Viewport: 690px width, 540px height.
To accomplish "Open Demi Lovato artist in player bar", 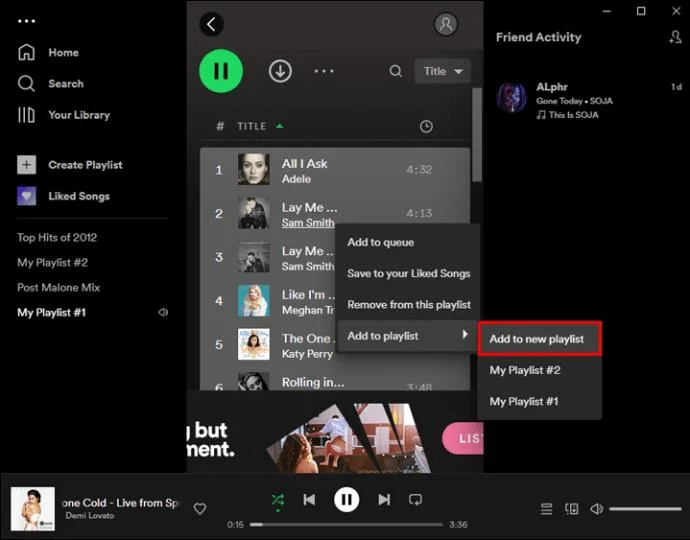I will 90,515.
